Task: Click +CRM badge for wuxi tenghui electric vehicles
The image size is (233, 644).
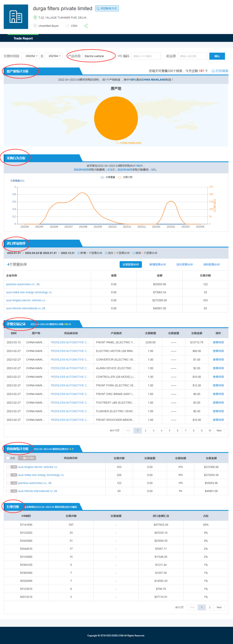Action: pyautogui.click(x=14, y=467)
